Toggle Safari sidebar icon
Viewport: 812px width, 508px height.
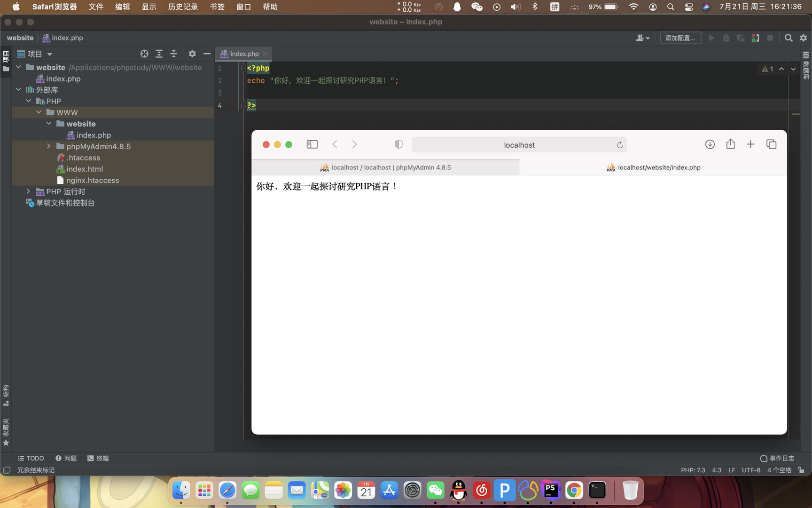coord(312,144)
